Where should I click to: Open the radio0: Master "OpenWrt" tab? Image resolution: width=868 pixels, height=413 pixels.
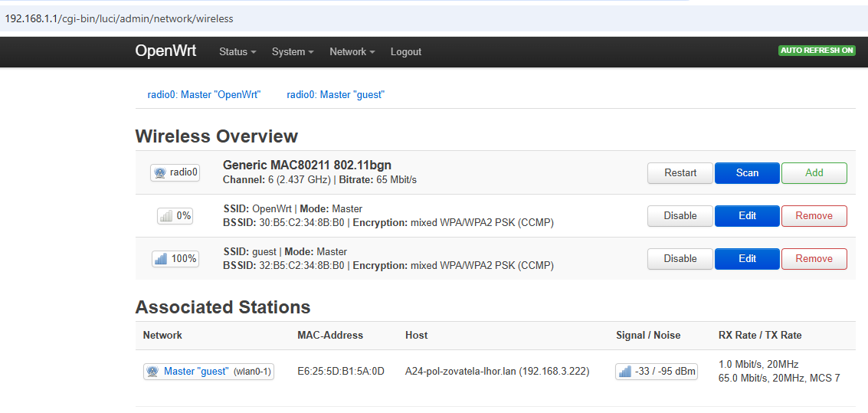204,95
